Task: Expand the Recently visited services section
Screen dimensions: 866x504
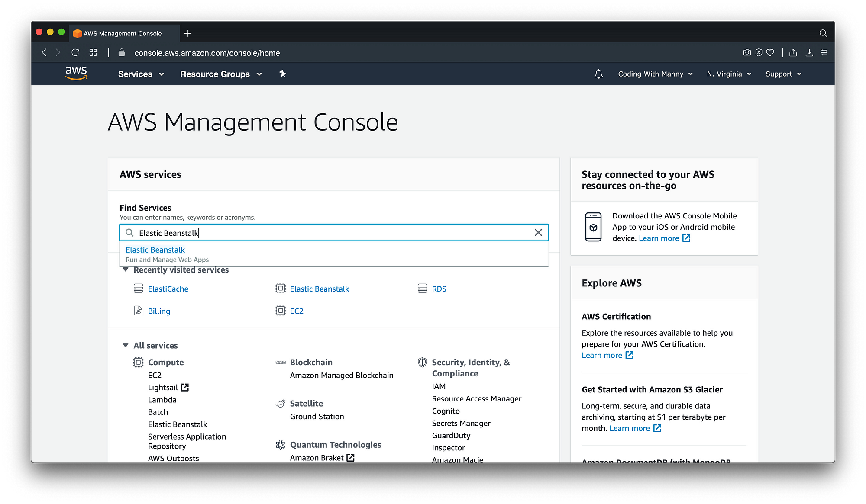Action: (125, 269)
